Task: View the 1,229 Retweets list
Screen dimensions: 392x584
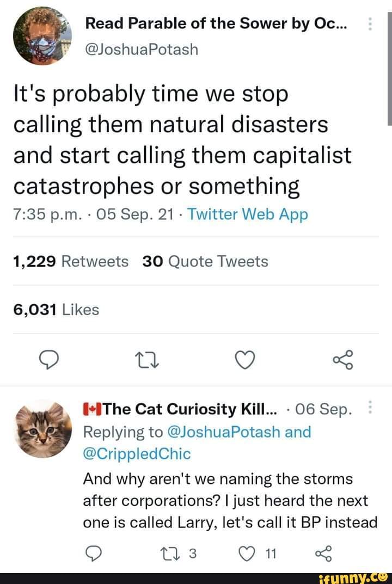Action: (x=71, y=261)
